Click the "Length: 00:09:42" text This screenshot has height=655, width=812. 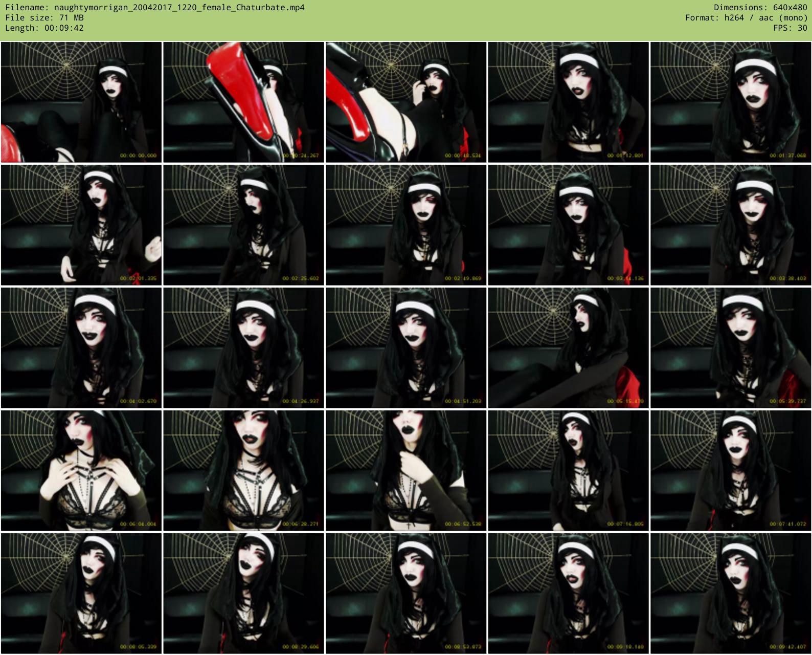44,28
